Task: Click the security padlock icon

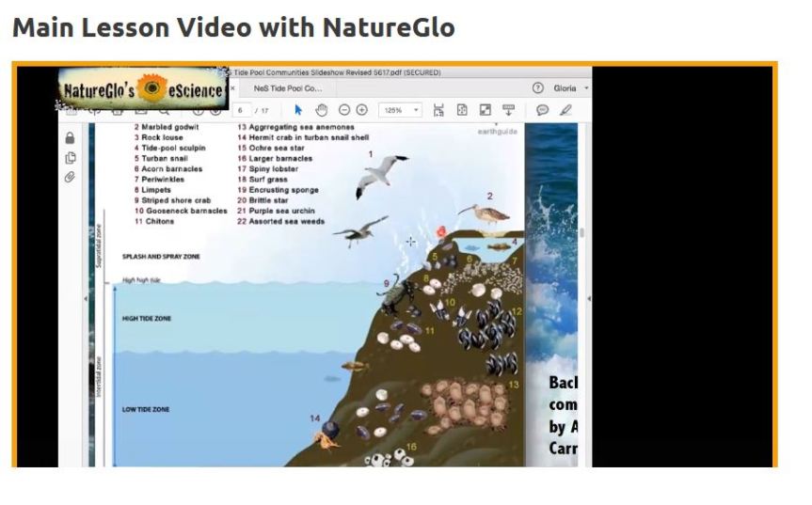Action: [70, 138]
